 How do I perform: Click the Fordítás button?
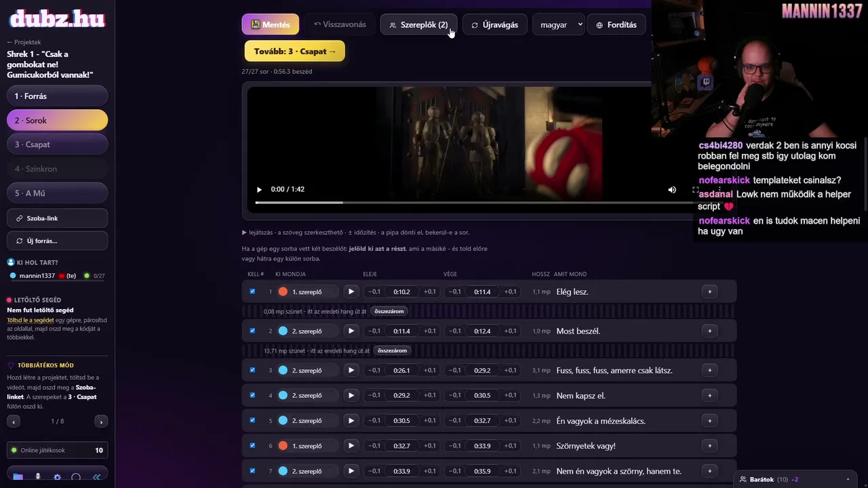(616, 24)
